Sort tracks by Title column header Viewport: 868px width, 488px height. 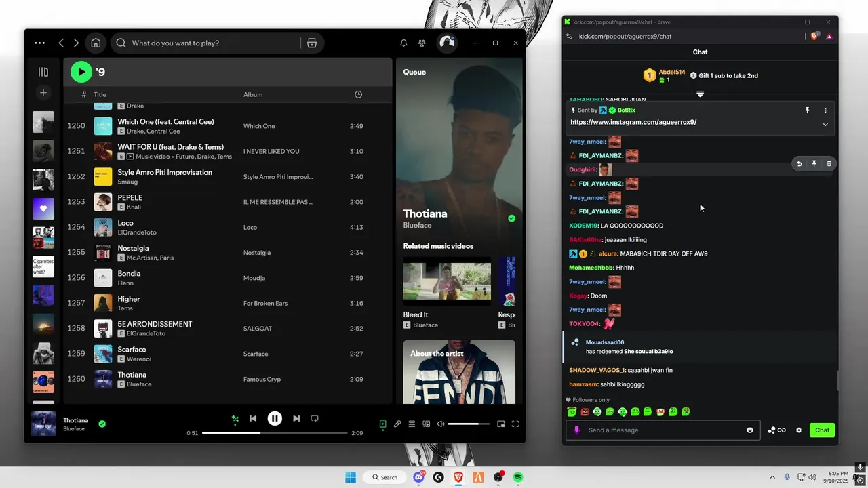click(100, 94)
